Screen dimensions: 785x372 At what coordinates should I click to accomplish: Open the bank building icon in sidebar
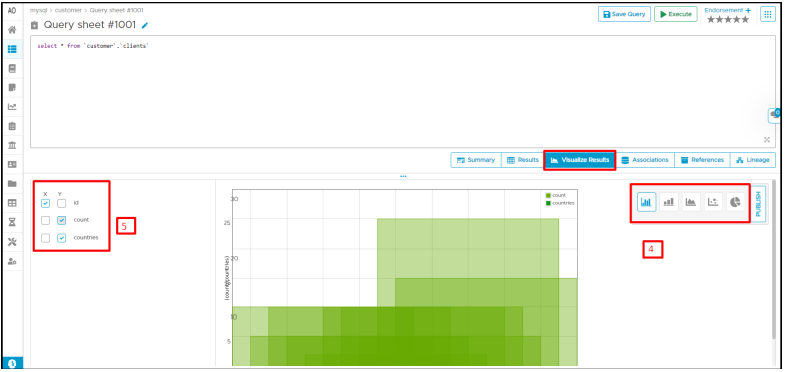[12, 145]
